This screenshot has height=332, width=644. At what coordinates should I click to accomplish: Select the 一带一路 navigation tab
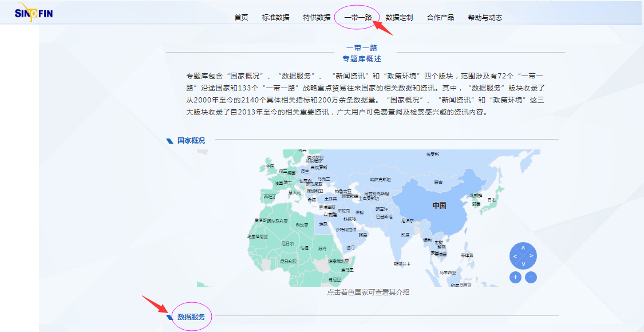click(358, 18)
